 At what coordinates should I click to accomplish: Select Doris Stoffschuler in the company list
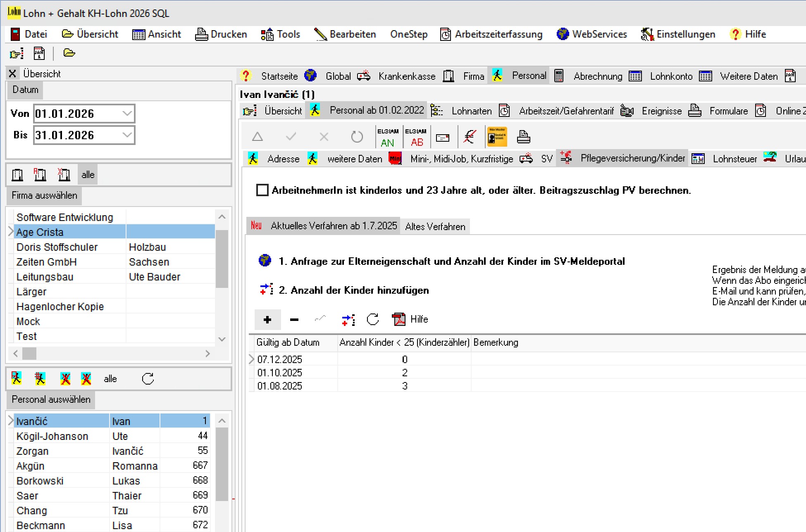pyautogui.click(x=57, y=247)
